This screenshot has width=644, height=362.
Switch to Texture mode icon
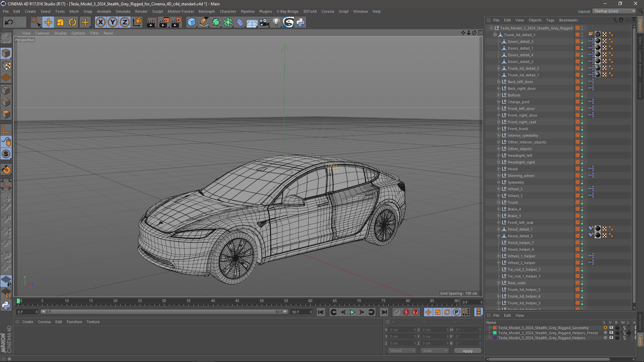[6, 66]
